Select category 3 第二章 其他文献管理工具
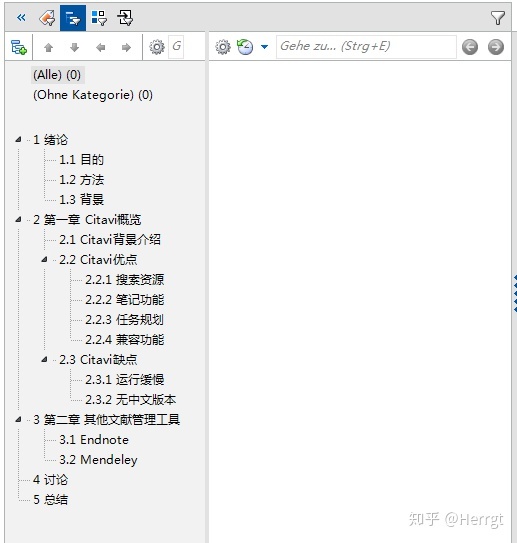The width and height of the screenshot is (517, 543). click(106, 420)
